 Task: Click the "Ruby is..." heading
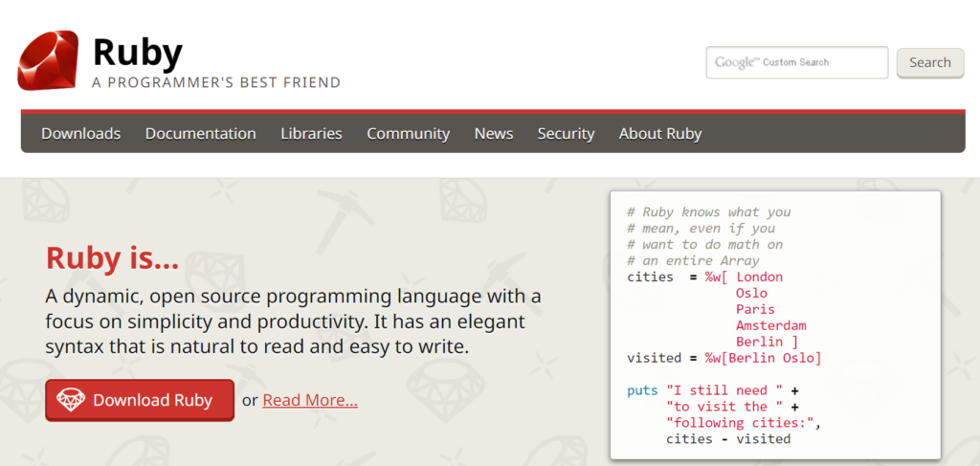pos(113,258)
